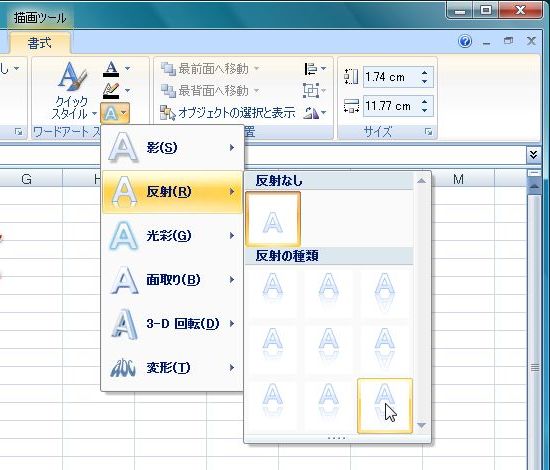
Task: Open the 変形(T) transform submenu
Action: pyautogui.click(x=172, y=368)
